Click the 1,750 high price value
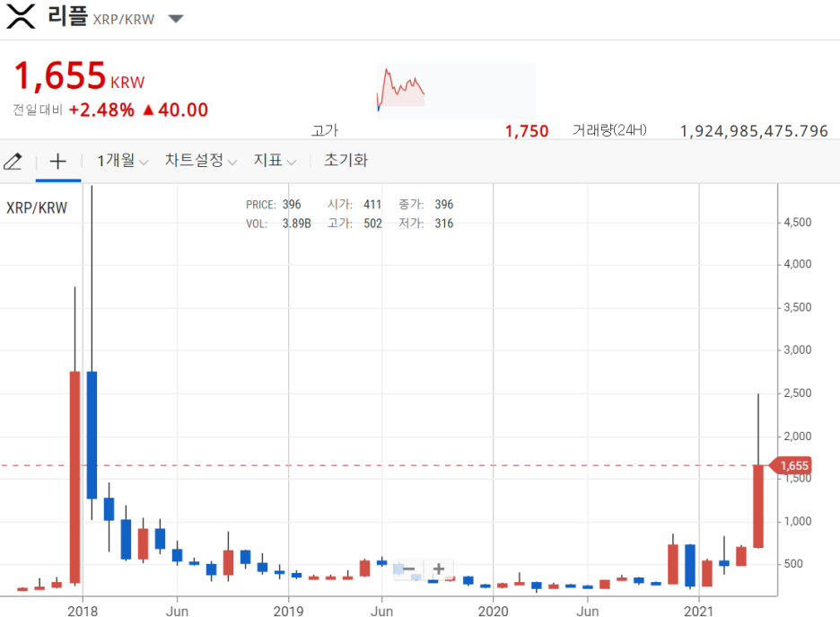Viewport: 840px width, 617px height. [527, 131]
